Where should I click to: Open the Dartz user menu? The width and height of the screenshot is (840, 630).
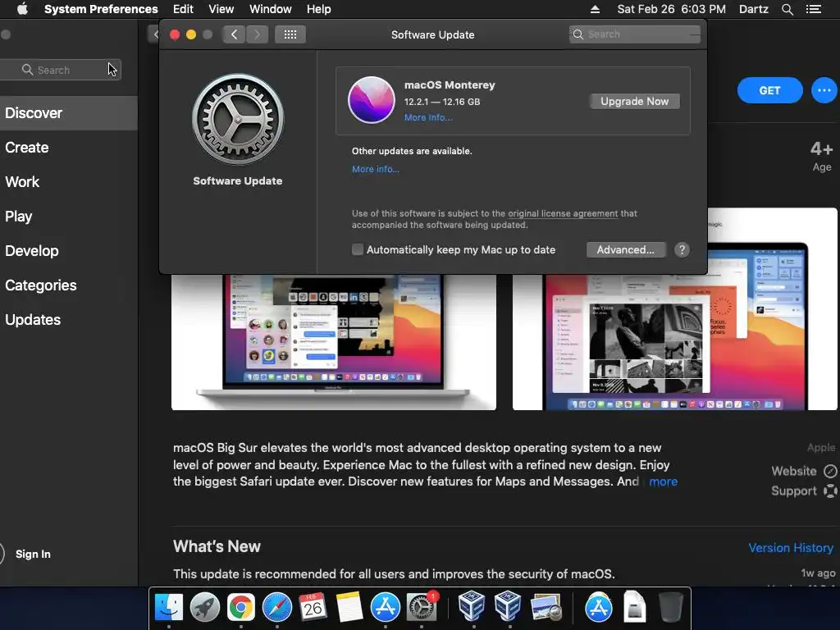coord(753,9)
